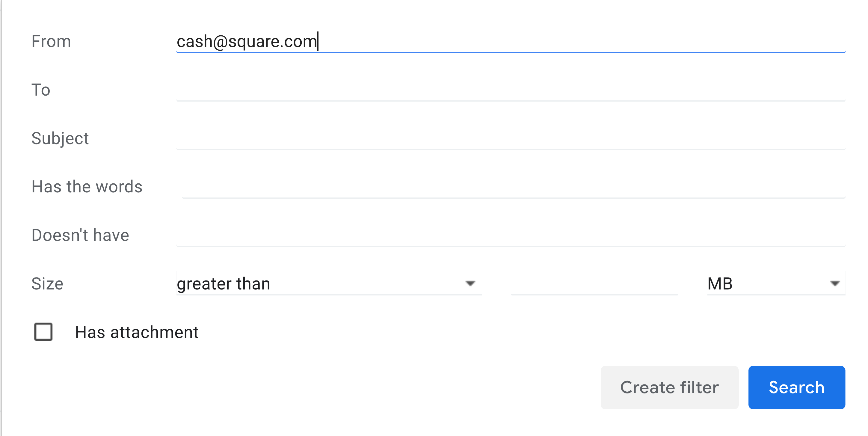Click the Create filter button

669,387
